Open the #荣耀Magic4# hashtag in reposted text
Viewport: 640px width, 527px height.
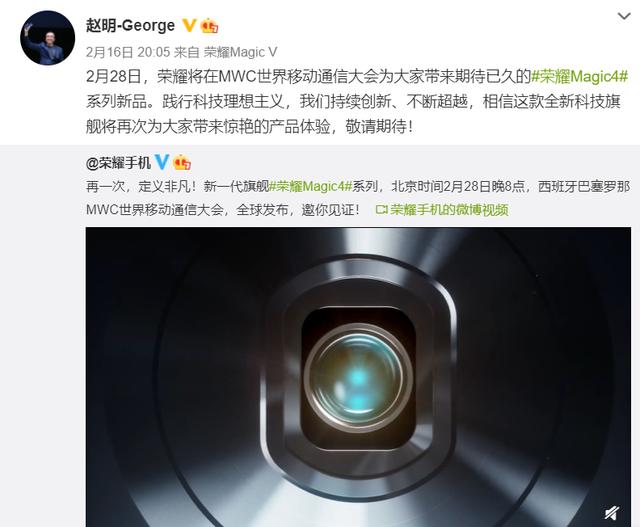pos(311,187)
